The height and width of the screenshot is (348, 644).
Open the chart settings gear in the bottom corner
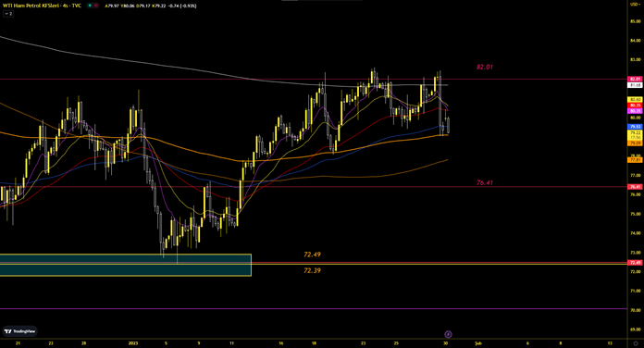[x=636, y=343]
